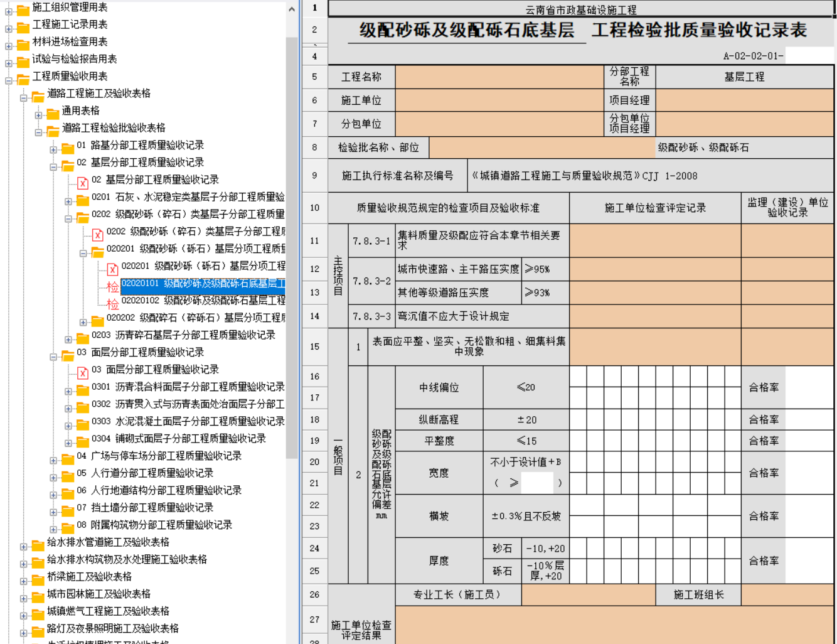Open 试验与检验报告用表 in the tree
This screenshot has width=837, height=644.
75,59
